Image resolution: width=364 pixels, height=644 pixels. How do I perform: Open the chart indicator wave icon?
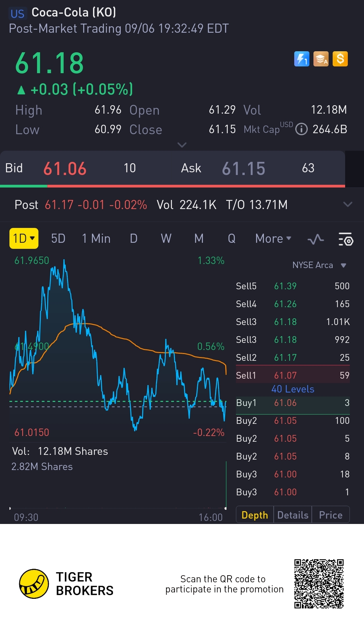pos(316,239)
